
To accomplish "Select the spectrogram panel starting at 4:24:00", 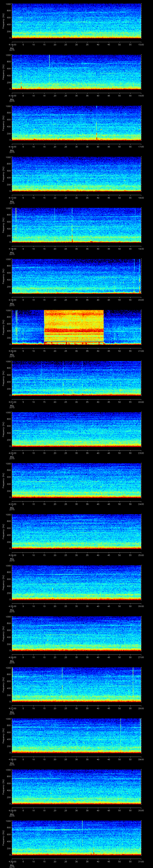I will tap(76, 531).
